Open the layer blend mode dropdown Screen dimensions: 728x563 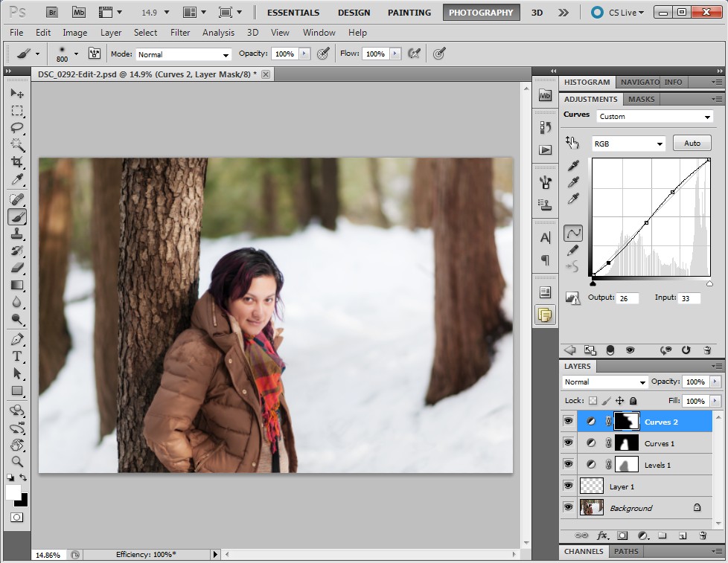point(605,382)
